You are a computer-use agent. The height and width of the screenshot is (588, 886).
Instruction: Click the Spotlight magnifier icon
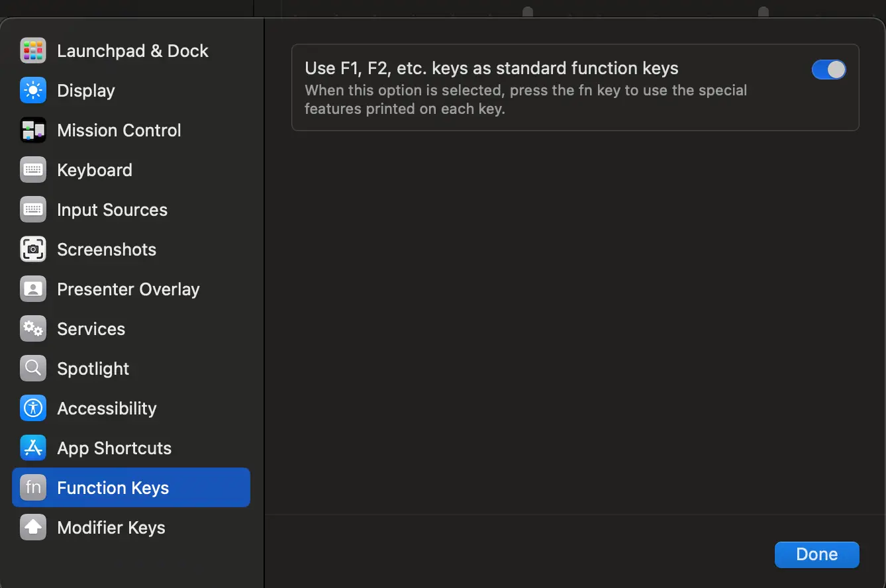pyautogui.click(x=32, y=369)
